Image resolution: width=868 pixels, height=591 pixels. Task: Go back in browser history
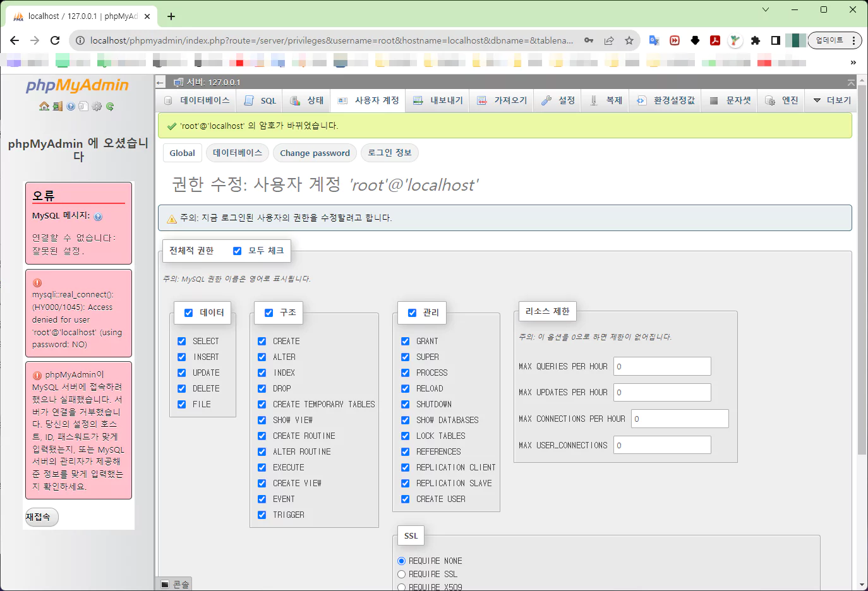tap(15, 40)
